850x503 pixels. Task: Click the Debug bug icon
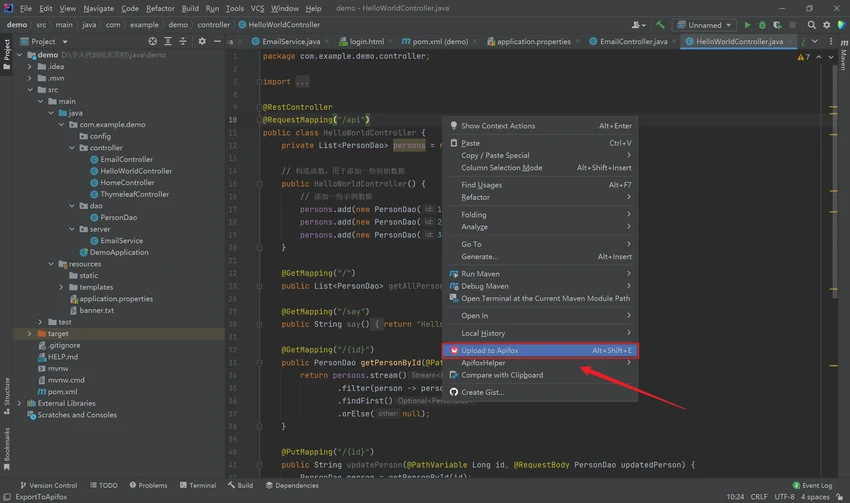click(x=762, y=25)
